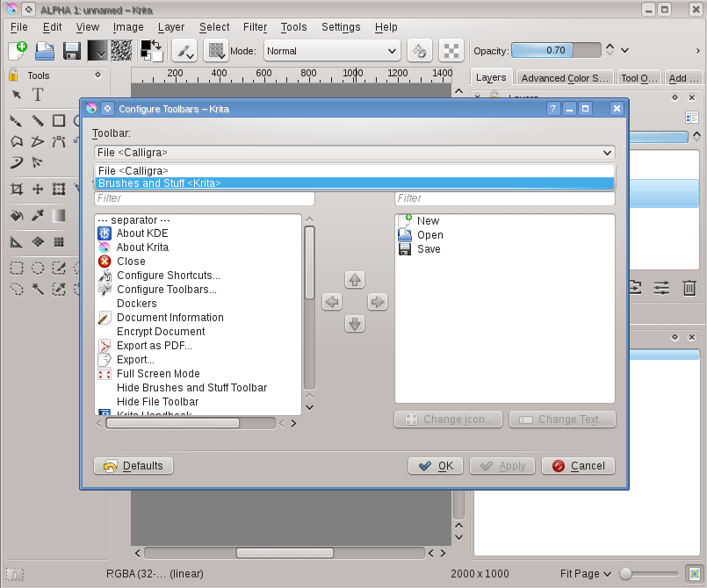Screen dimensions: 707x588
Task: Open the Filter menu
Action: click(x=255, y=27)
